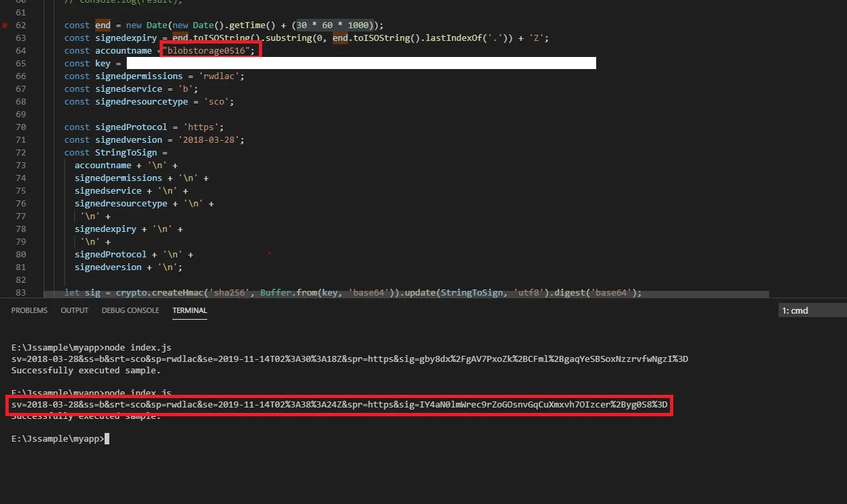Click the "signedexpiry + '\n' +" line
847x504 pixels.
pos(129,229)
